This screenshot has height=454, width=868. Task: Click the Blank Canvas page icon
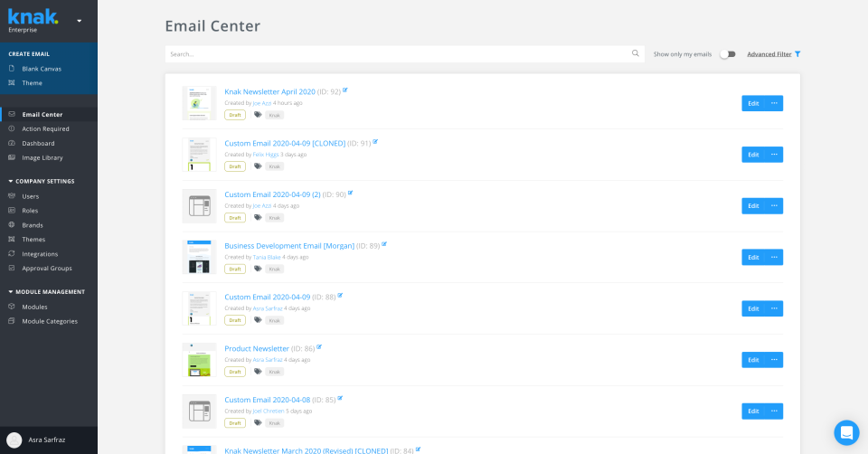tap(12, 69)
